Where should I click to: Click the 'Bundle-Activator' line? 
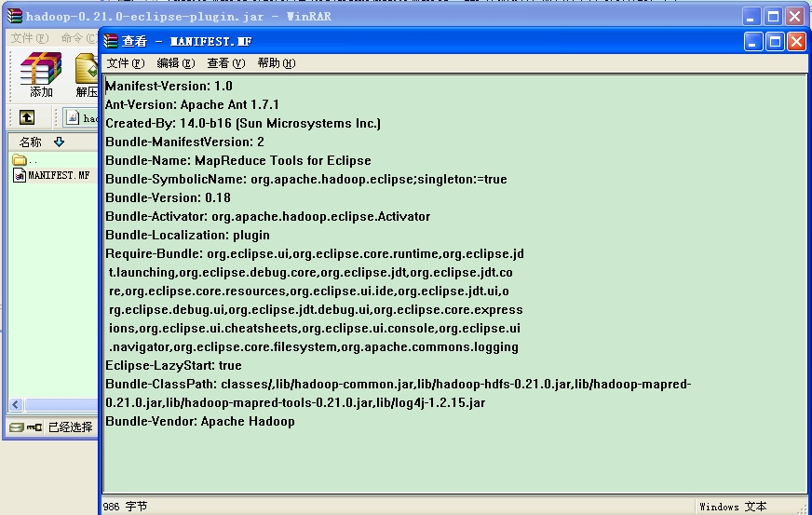268,217
